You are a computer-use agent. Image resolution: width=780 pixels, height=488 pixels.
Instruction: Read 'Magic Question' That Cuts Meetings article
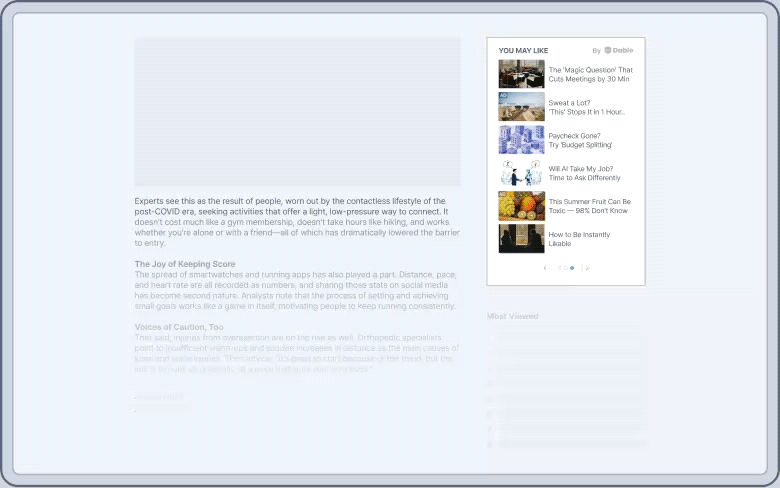tap(590, 75)
